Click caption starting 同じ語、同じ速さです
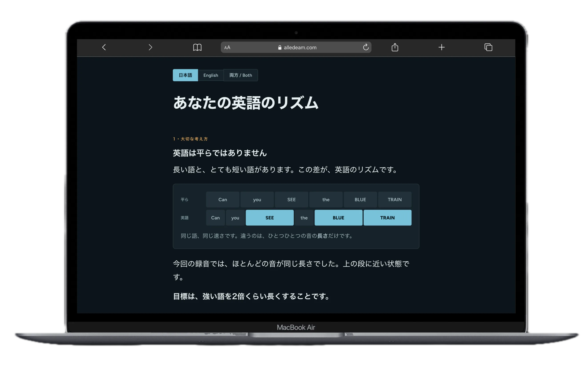This screenshot has height=365, width=588. pos(267,236)
